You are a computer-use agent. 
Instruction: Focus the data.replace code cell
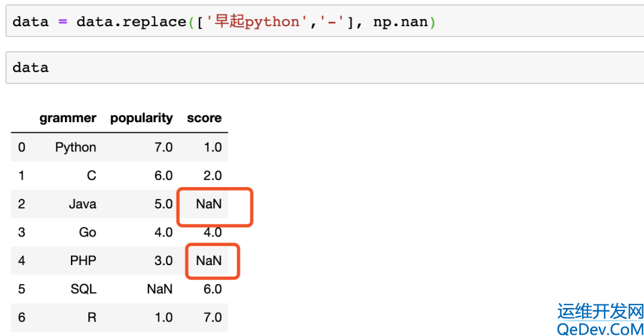[x=325, y=21]
